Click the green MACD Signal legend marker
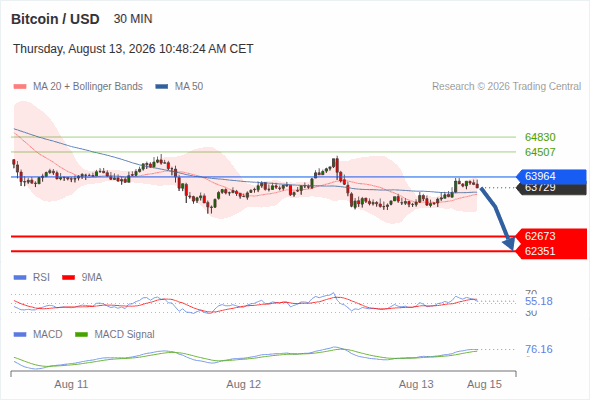 click(81, 335)
